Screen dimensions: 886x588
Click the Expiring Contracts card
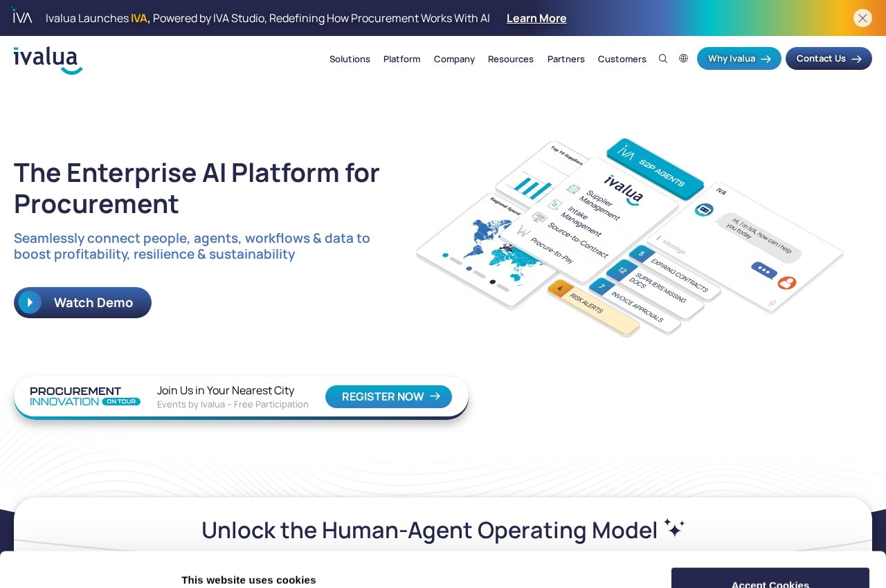click(675, 273)
